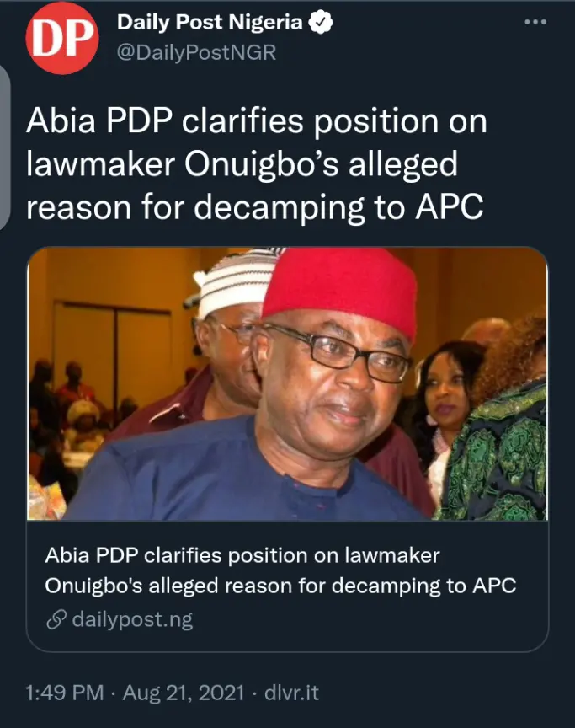Image resolution: width=575 pixels, height=728 pixels.
Task: Open the three-dot more options menu
Action: point(535,22)
